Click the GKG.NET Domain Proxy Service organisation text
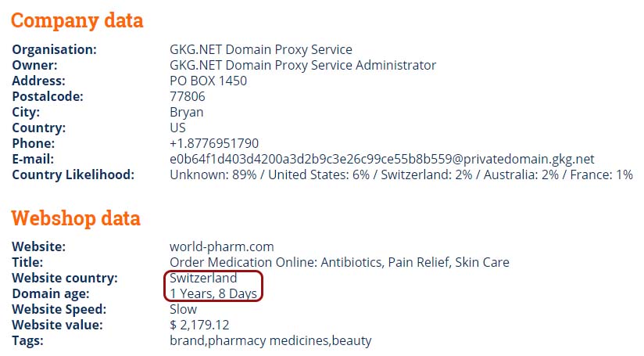 [x=261, y=50]
